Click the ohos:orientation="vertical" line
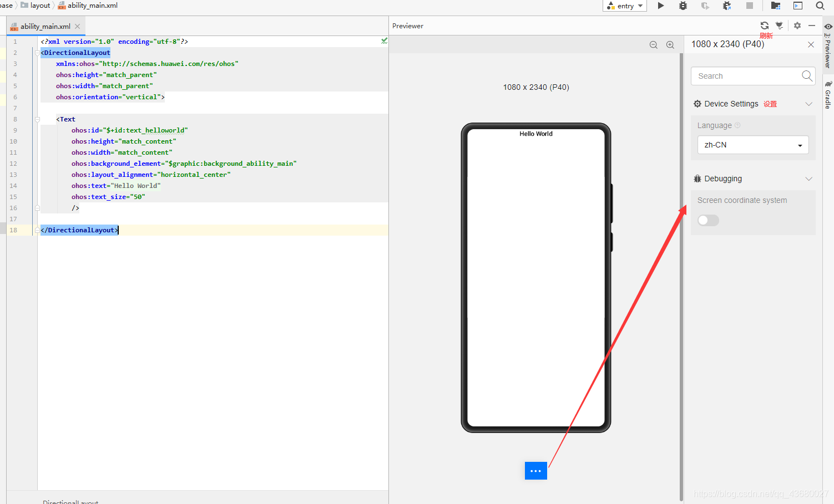 pyautogui.click(x=110, y=97)
